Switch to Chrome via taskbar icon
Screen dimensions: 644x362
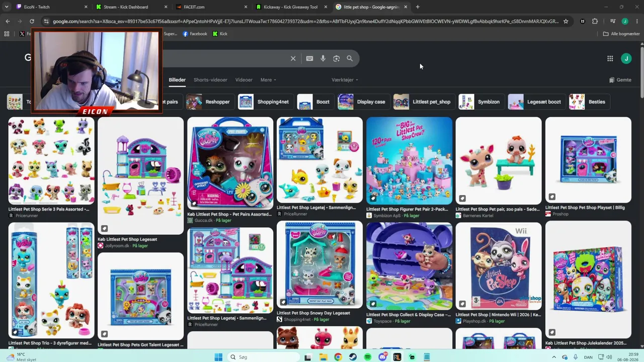pos(338,357)
